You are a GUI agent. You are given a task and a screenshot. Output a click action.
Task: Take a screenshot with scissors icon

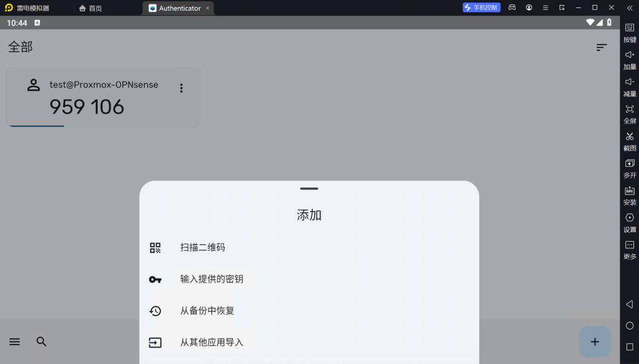click(630, 136)
